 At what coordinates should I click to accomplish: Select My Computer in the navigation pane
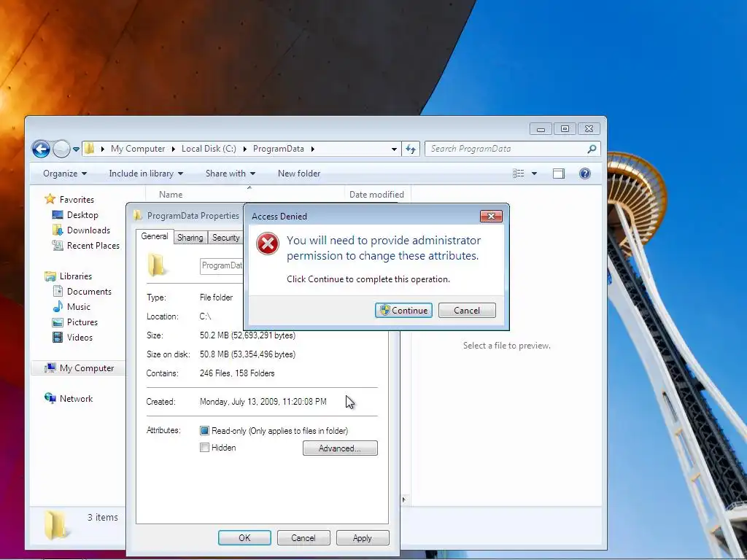tap(87, 368)
